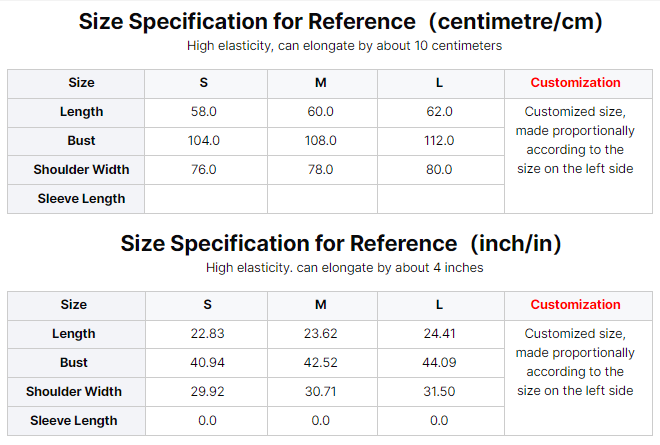This screenshot has height=445, width=660.
Task: Select the 78.0 shoulder width cell
Action: (x=321, y=170)
